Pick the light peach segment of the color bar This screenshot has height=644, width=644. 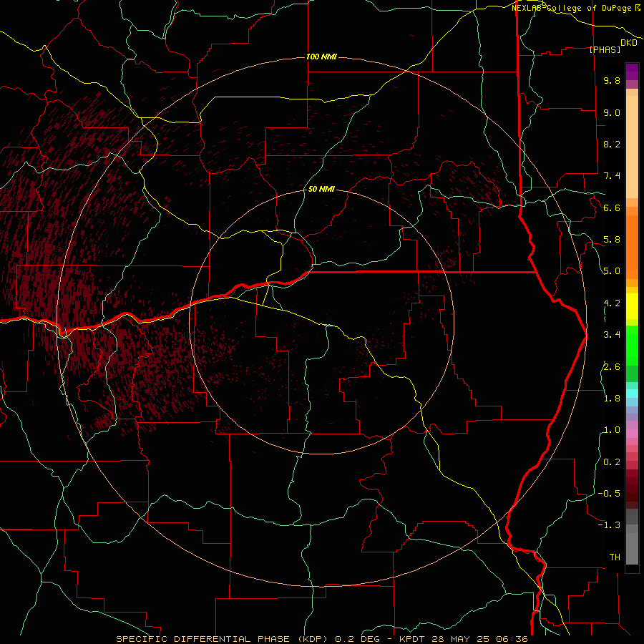click(x=632, y=147)
